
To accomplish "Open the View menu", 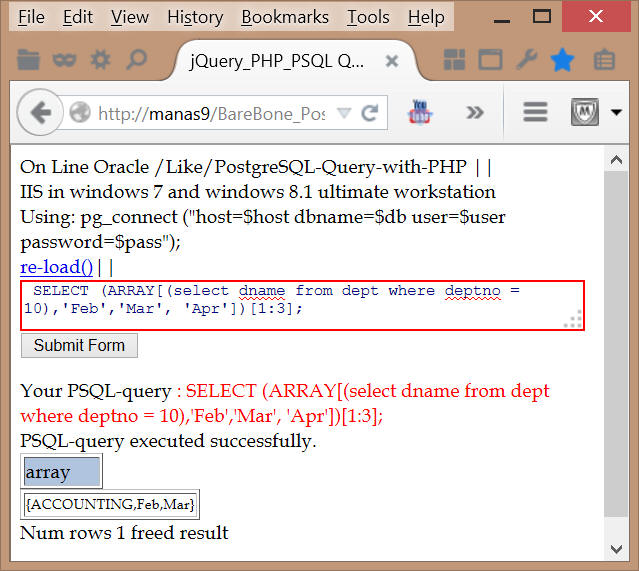I will pos(130,17).
